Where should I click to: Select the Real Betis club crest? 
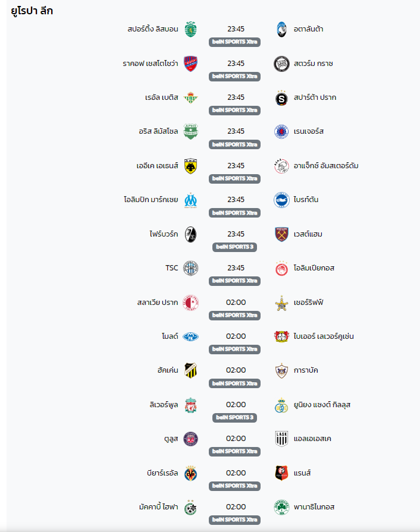[x=190, y=97]
